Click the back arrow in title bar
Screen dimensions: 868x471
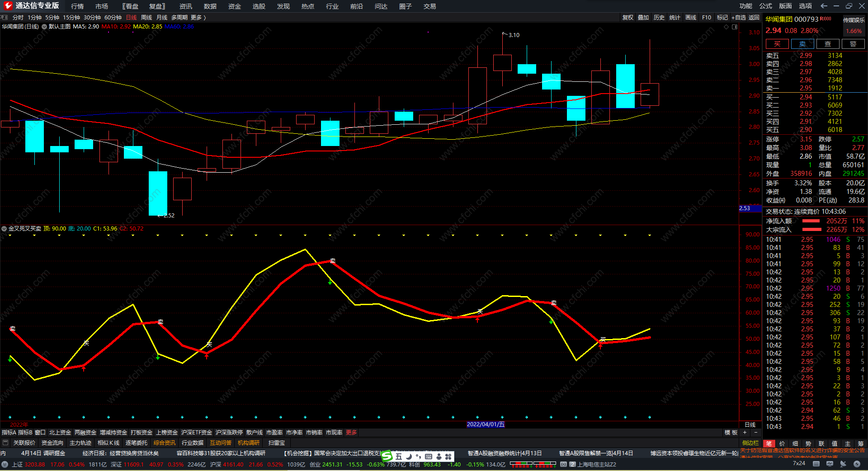coord(824,6)
